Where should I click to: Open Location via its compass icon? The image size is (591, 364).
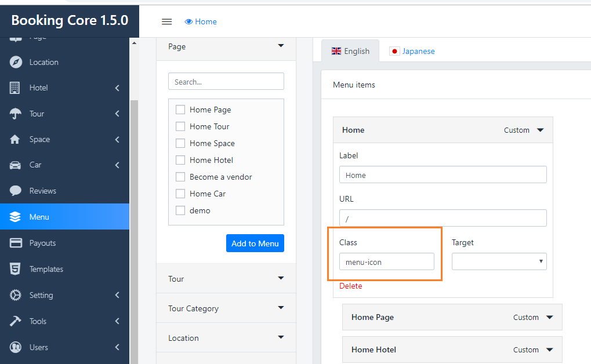tap(16, 62)
